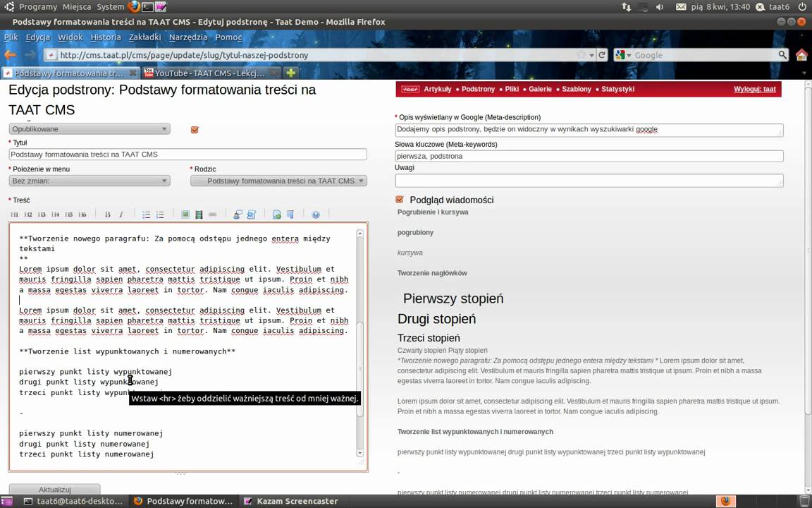Open mail envelope indicator in tray
This screenshot has height=508, width=812.
(x=681, y=7)
